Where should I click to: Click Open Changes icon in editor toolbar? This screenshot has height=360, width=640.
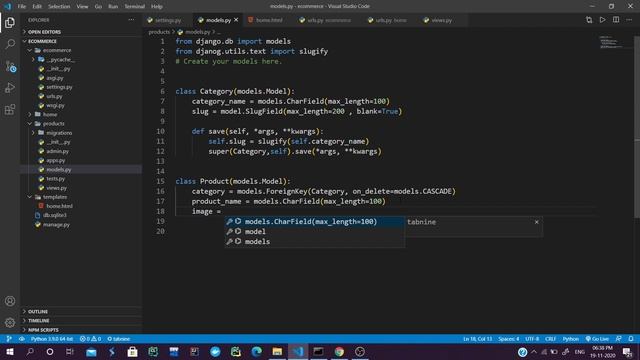pos(589,20)
